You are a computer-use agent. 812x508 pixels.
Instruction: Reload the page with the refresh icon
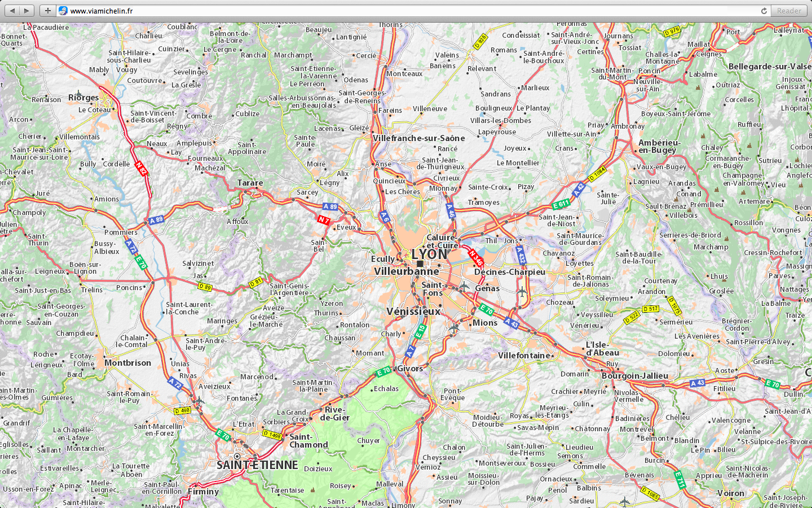click(764, 11)
